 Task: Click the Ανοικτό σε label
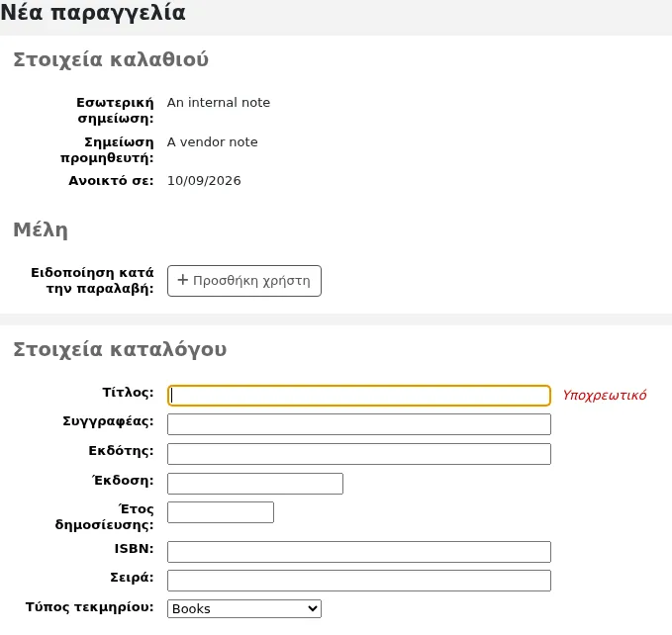pos(111,181)
